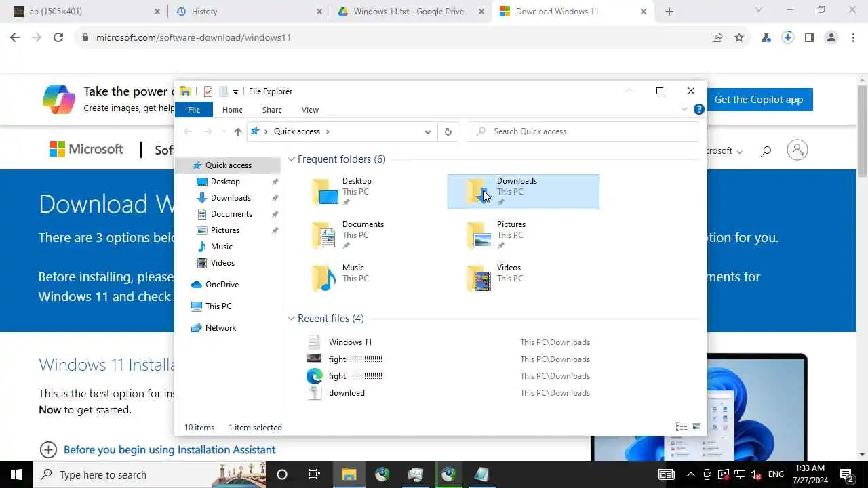Open the tab search dropdown in browser
This screenshot has height=488, width=868.
(x=759, y=10)
